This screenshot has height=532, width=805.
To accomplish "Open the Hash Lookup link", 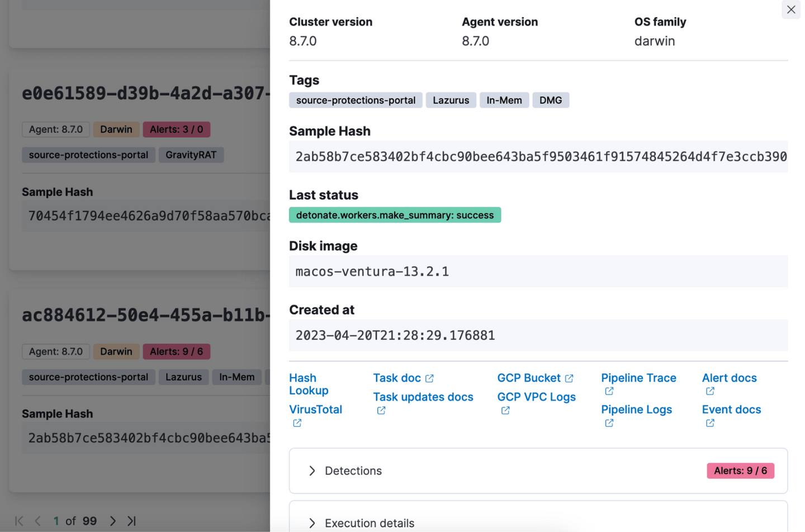I will coord(309,384).
